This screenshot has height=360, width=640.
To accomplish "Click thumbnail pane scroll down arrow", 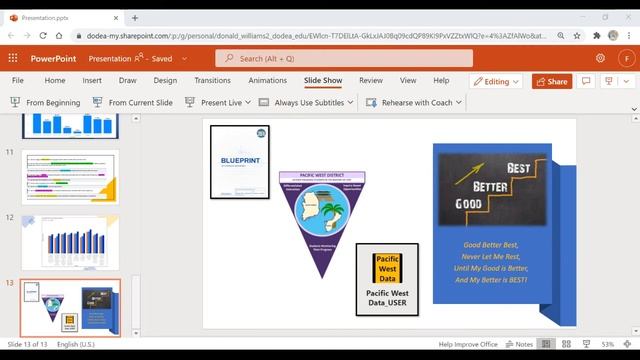I will click(136, 333).
